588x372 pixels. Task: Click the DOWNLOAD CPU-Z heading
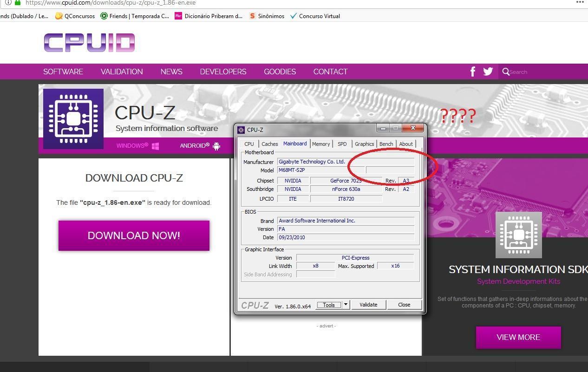pos(134,178)
